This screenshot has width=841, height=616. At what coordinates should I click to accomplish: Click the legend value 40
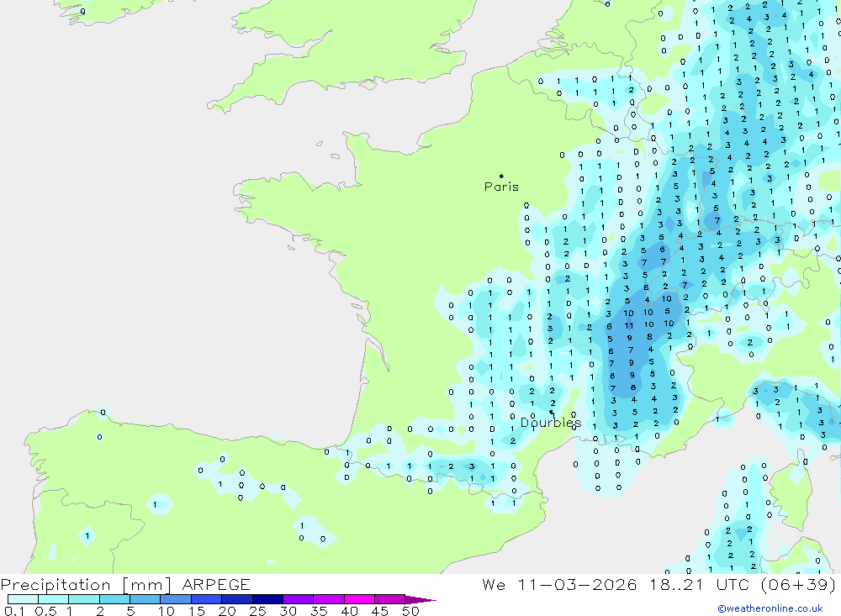coord(349,611)
